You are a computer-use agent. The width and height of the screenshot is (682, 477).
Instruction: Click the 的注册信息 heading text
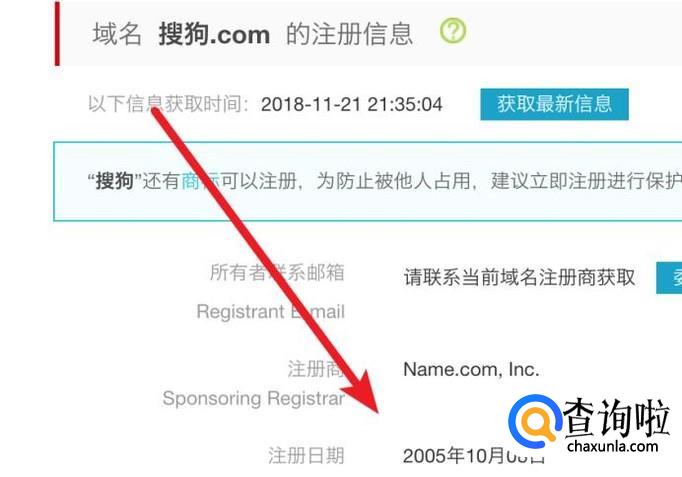[349, 34]
